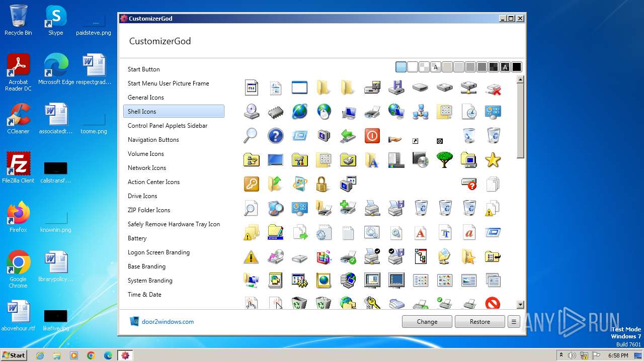Click the volume speaker tray icon
This screenshot has height=362, width=644.
point(572,355)
